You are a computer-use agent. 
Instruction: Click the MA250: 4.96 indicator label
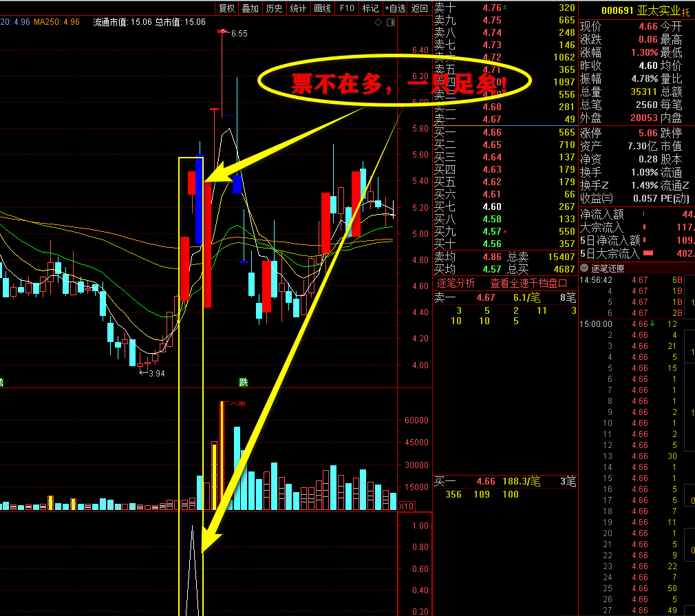pyautogui.click(x=56, y=22)
